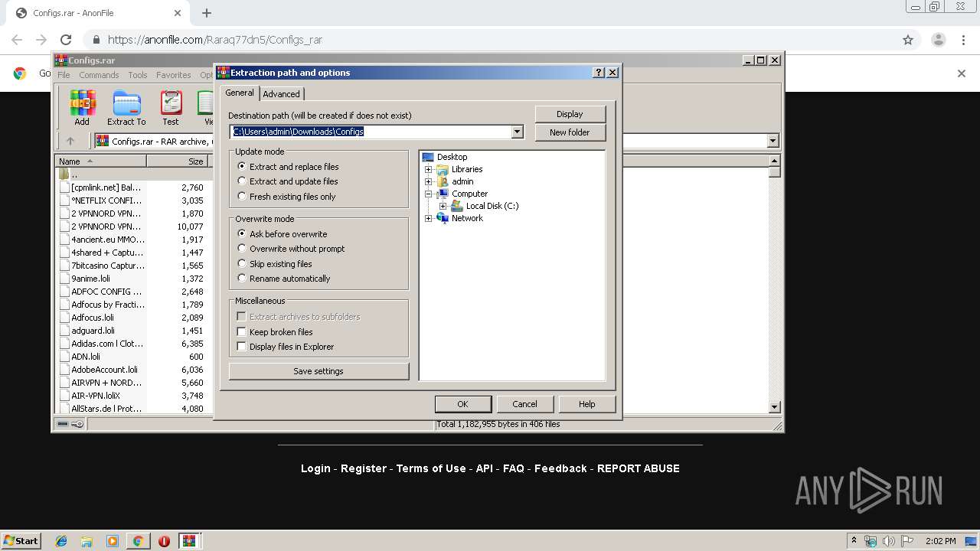Switch to Chrome in the taskbar
The image size is (980, 551).
[138, 541]
